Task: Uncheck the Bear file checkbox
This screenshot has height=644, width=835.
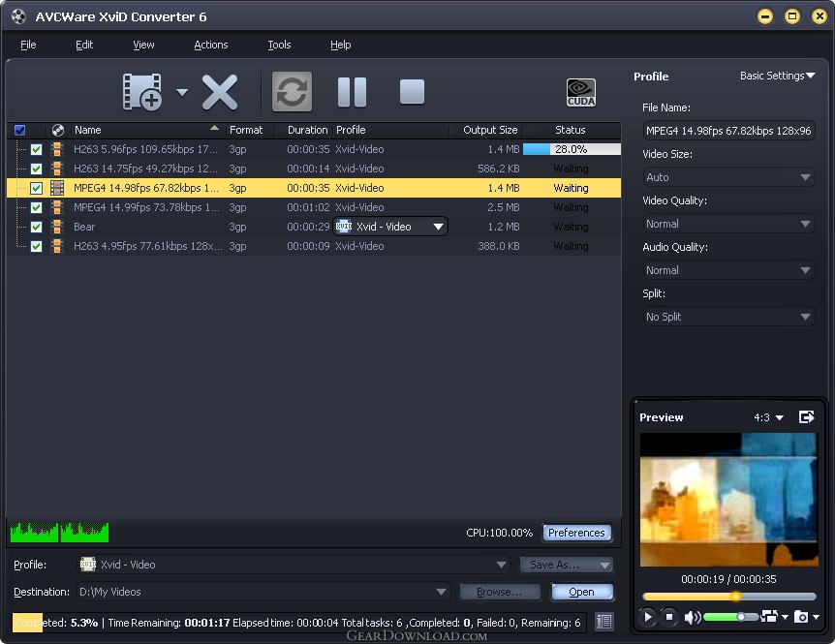Action: (x=36, y=228)
